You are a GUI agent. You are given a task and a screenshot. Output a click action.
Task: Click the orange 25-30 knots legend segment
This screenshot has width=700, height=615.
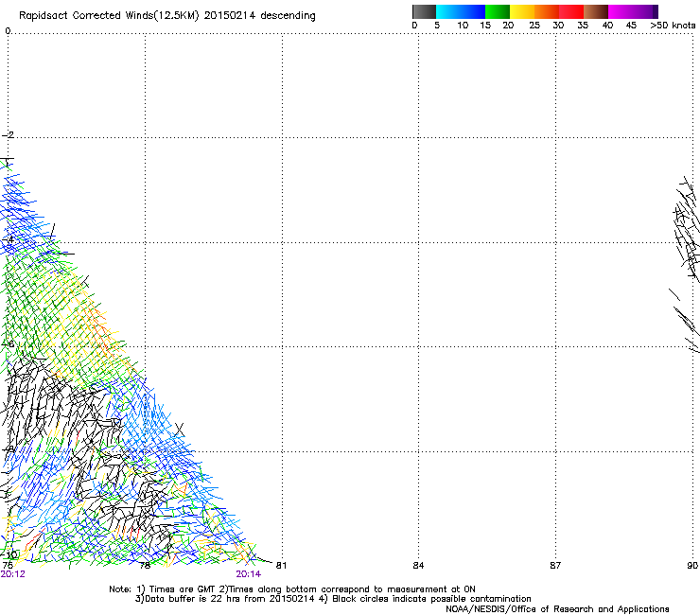click(x=547, y=11)
